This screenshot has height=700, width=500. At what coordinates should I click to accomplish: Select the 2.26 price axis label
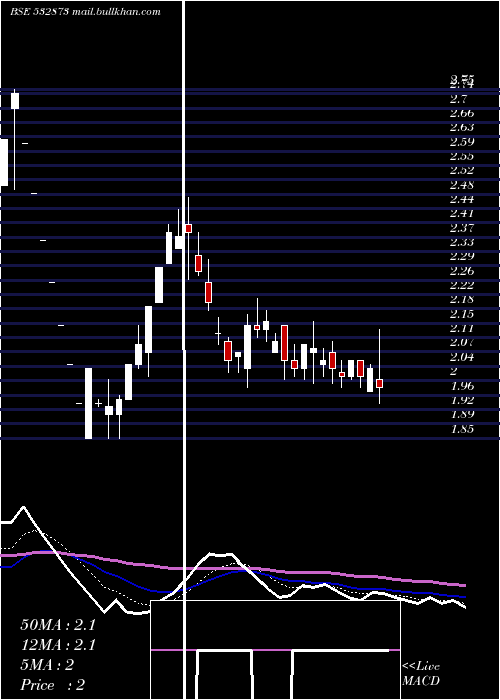click(462, 271)
